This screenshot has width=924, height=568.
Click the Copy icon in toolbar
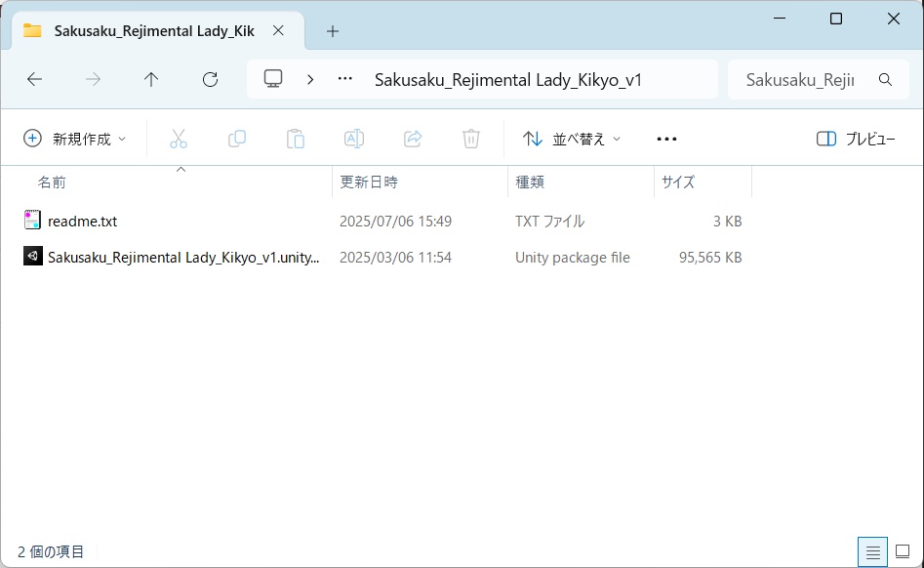237,139
